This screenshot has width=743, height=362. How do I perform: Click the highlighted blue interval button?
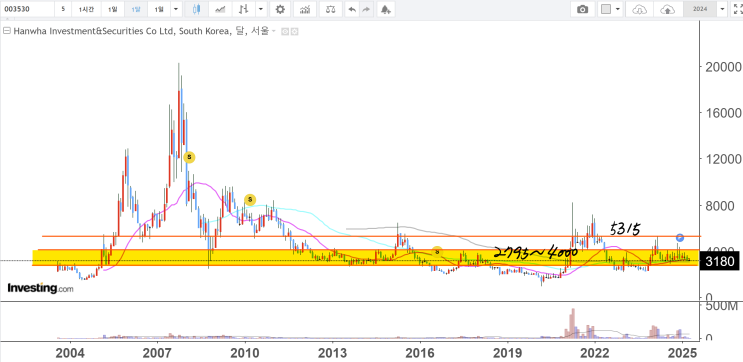[136, 9]
